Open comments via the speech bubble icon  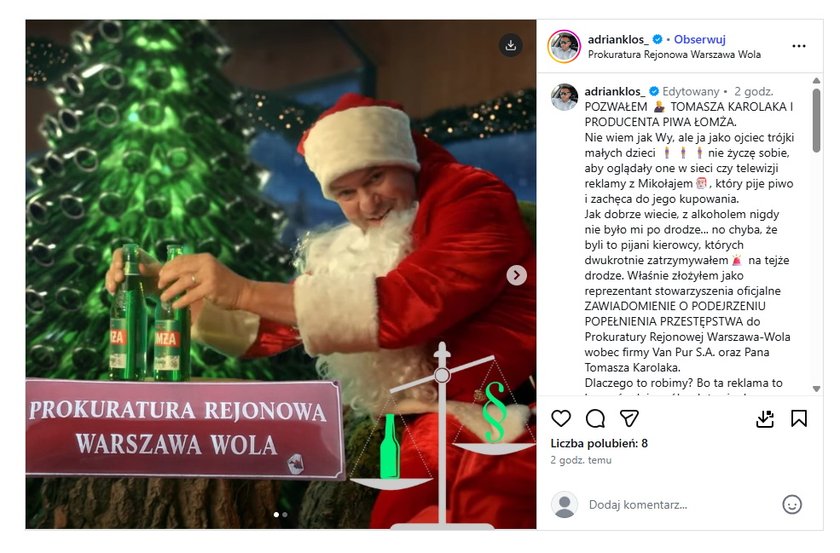pos(595,419)
